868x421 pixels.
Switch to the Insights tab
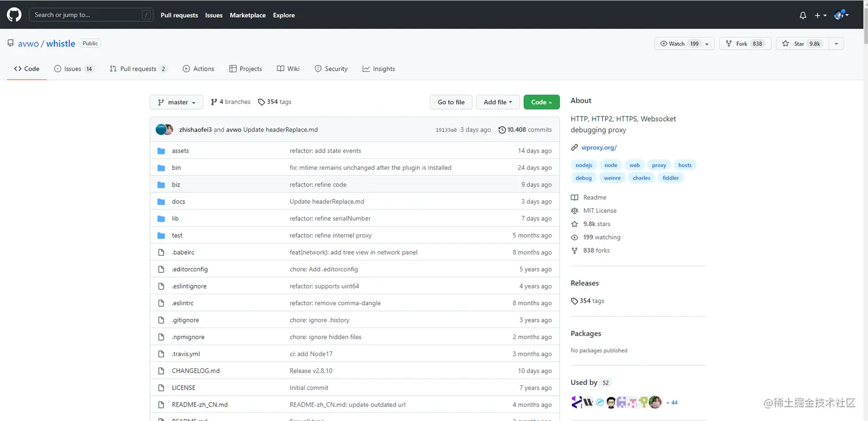(x=379, y=69)
